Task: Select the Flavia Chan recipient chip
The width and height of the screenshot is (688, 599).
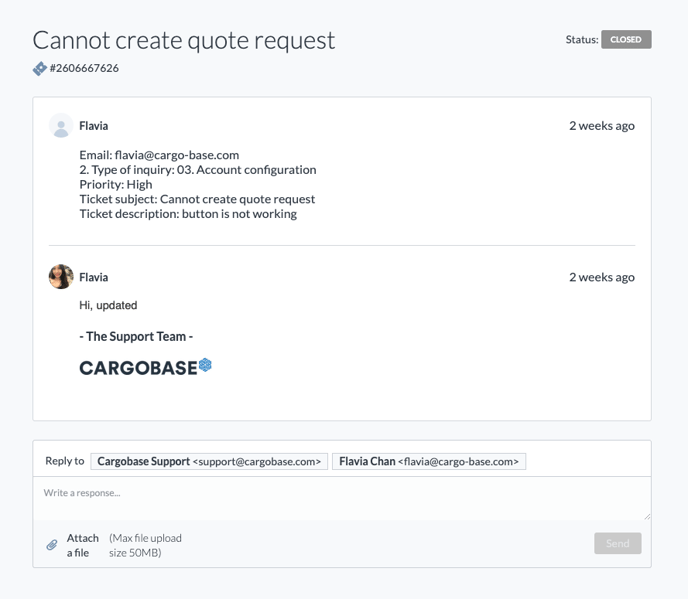Action: tap(429, 461)
